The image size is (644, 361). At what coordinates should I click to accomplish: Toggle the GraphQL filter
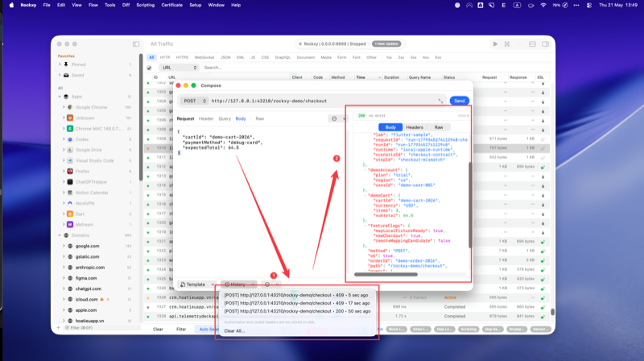point(283,57)
